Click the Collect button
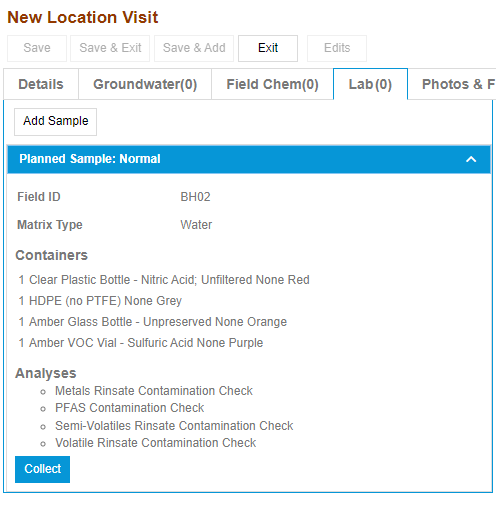The height and width of the screenshot is (513, 496). tap(42, 469)
